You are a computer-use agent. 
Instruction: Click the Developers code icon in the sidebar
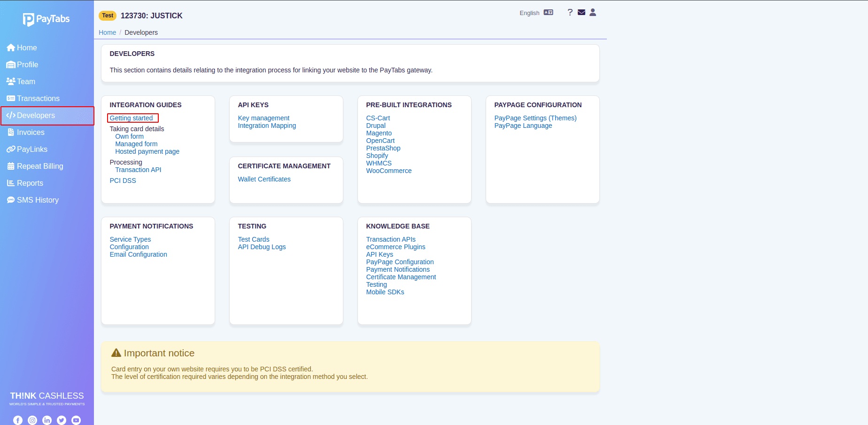[x=11, y=115]
